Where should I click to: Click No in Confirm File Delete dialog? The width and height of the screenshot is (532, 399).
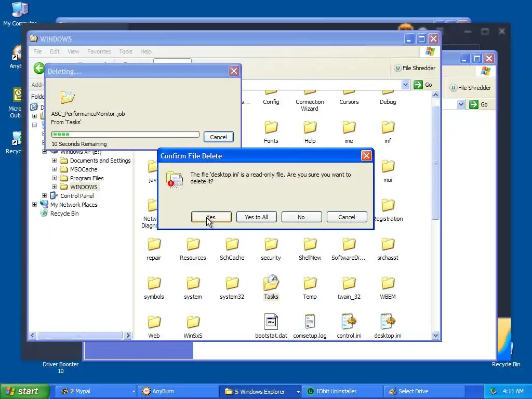(x=301, y=217)
